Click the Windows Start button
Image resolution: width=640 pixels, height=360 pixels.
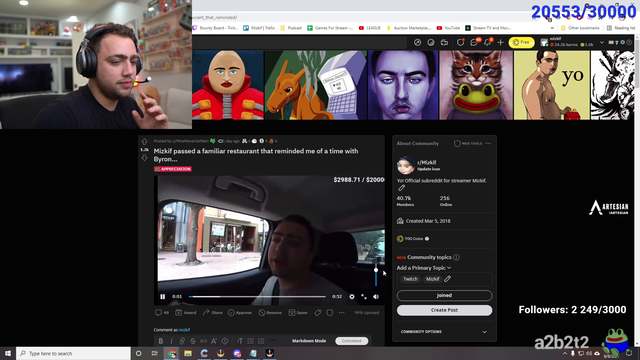coord(8,353)
